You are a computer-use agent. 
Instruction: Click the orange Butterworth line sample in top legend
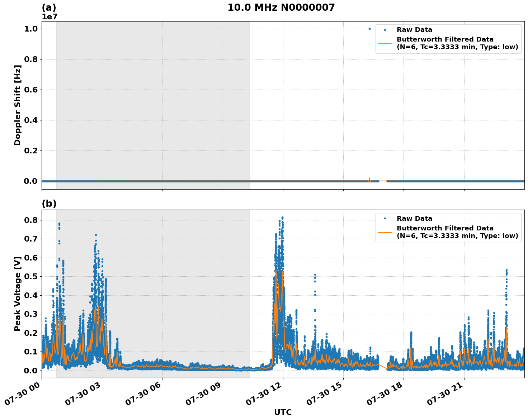[385, 43]
